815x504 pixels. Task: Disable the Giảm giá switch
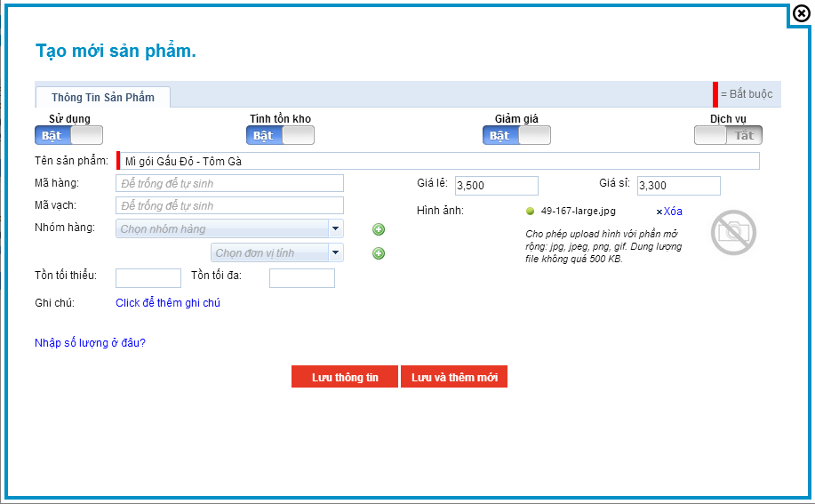(516, 135)
